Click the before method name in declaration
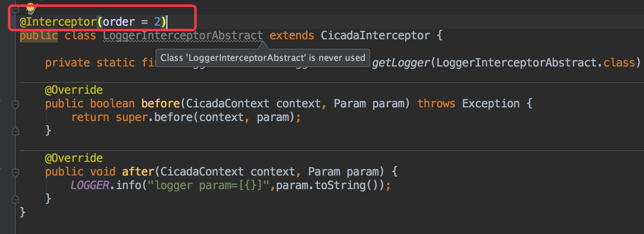 [160, 103]
